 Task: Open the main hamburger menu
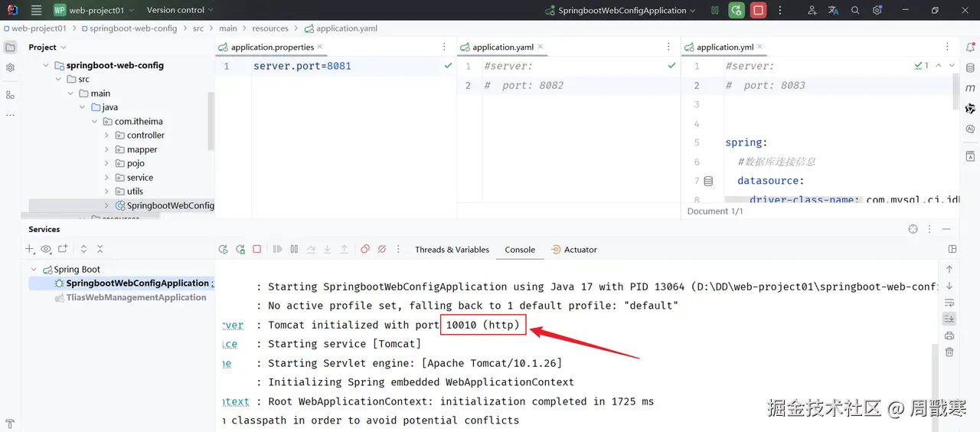point(36,10)
